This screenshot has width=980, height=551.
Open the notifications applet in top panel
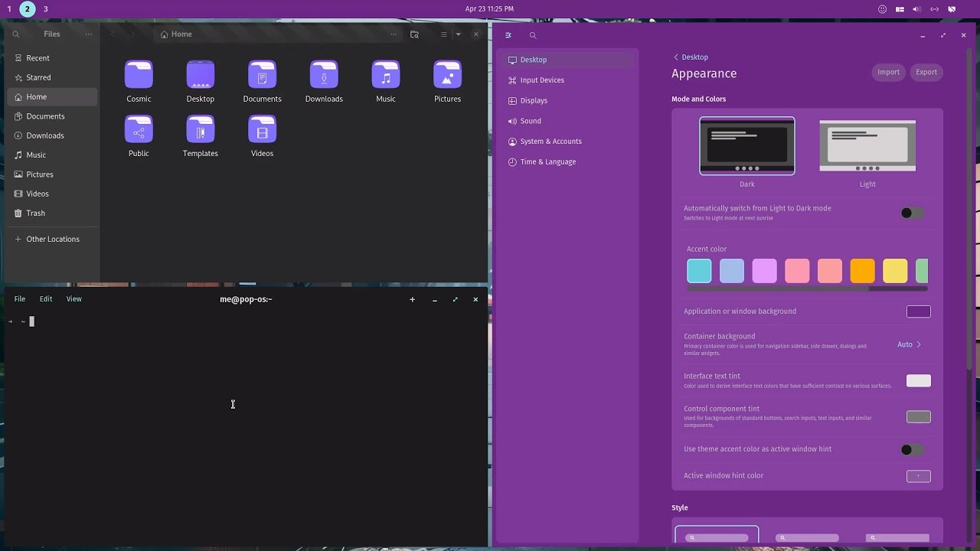(952, 9)
